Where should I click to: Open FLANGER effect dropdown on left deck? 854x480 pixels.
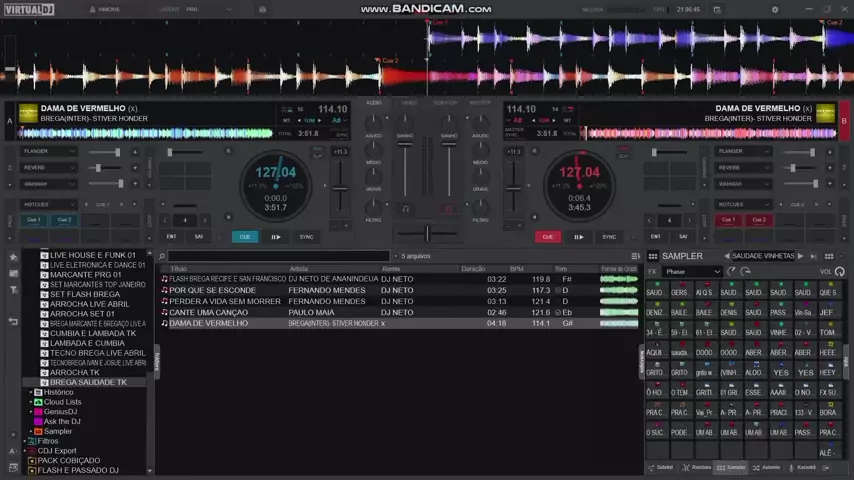tap(49, 152)
